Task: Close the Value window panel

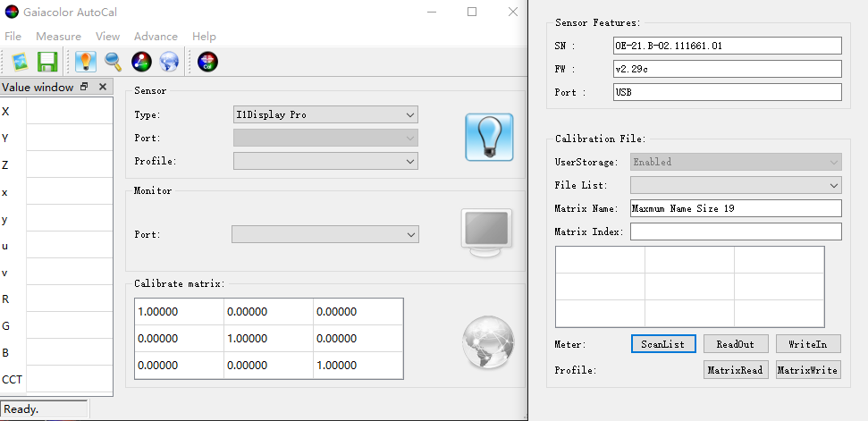Action: click(103, 87)
